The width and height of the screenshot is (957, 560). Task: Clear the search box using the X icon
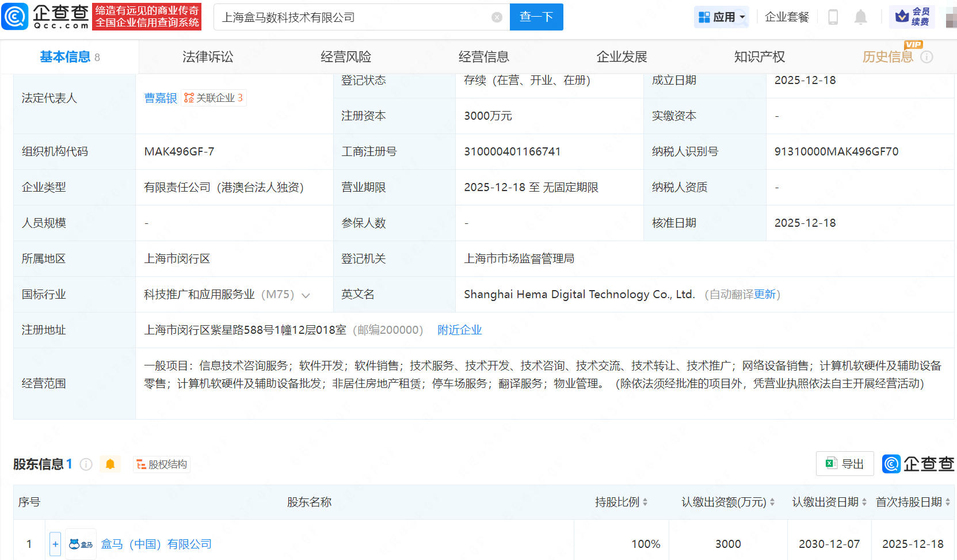[497, 17]
